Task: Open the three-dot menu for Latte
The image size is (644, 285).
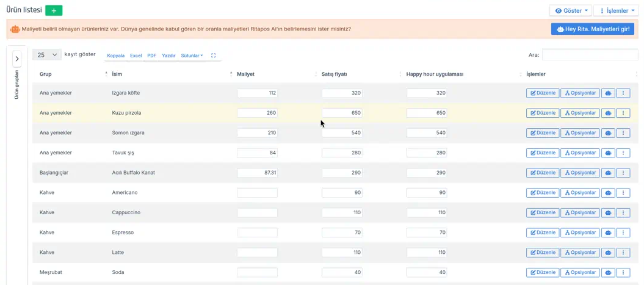Action: click(623, 253)
